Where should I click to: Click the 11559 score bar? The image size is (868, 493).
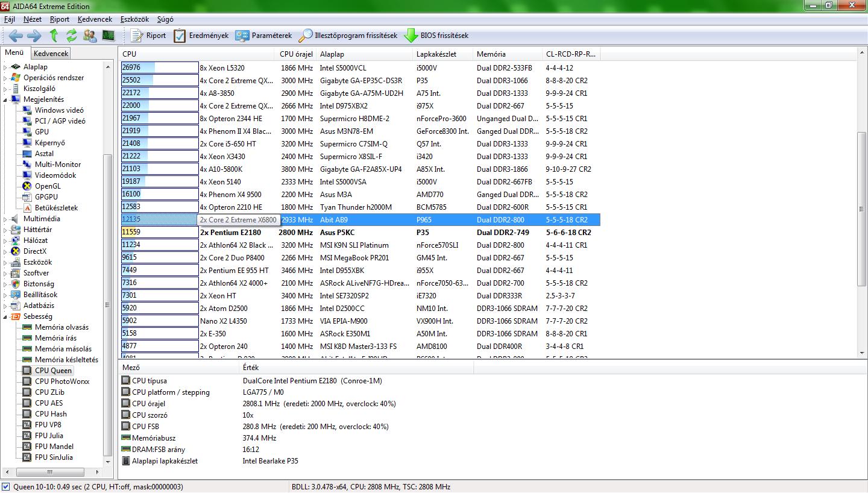pyautogui.click(x=160, y=232)
